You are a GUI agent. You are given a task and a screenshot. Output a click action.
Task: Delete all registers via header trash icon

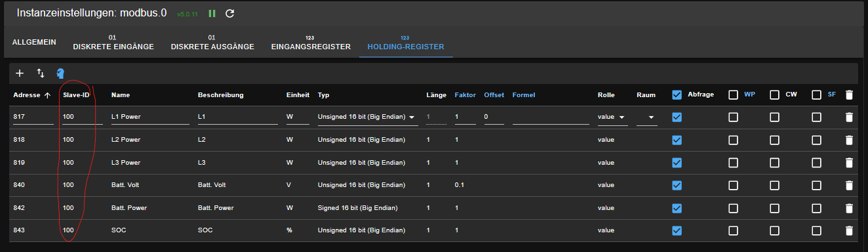[x=849, y=95]
